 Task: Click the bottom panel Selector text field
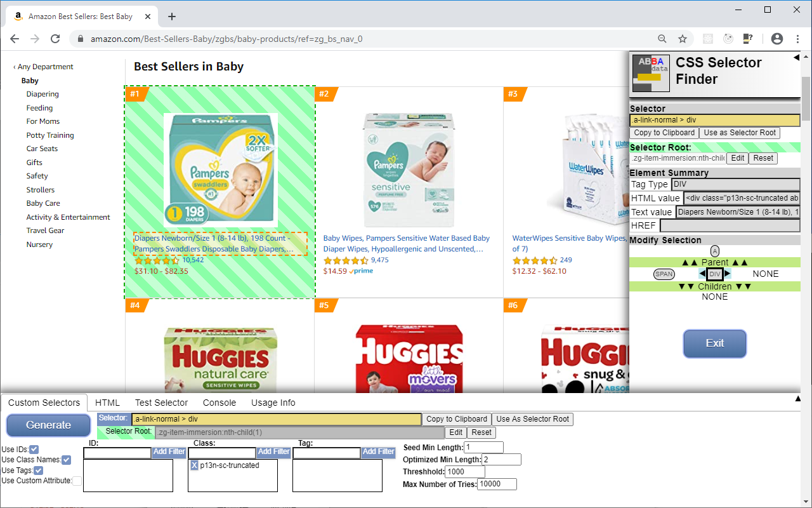(x=277, y=419)
